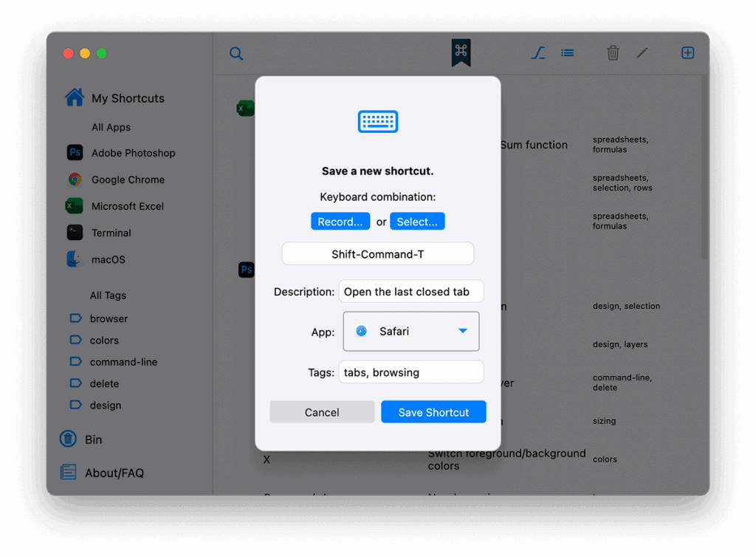756x557 pixels.
Task: Select Google Chrome label in sidebar
Action: pos(128,180)
